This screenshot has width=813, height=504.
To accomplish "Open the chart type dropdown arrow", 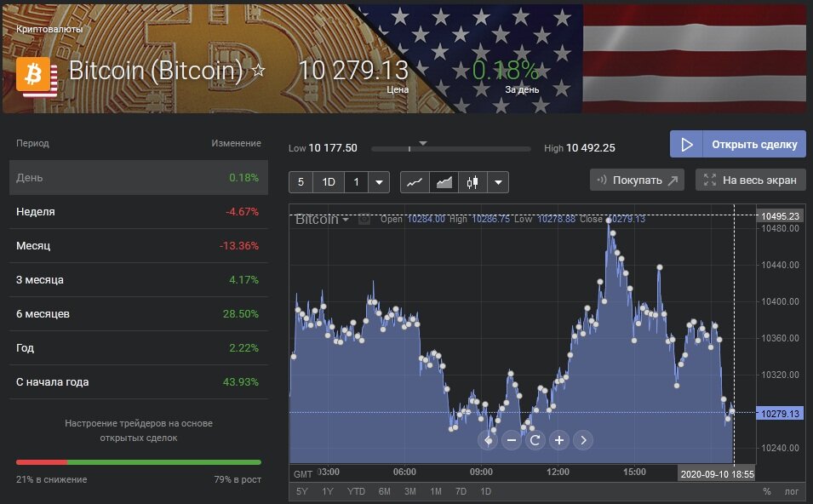I will tap(498, 182).
